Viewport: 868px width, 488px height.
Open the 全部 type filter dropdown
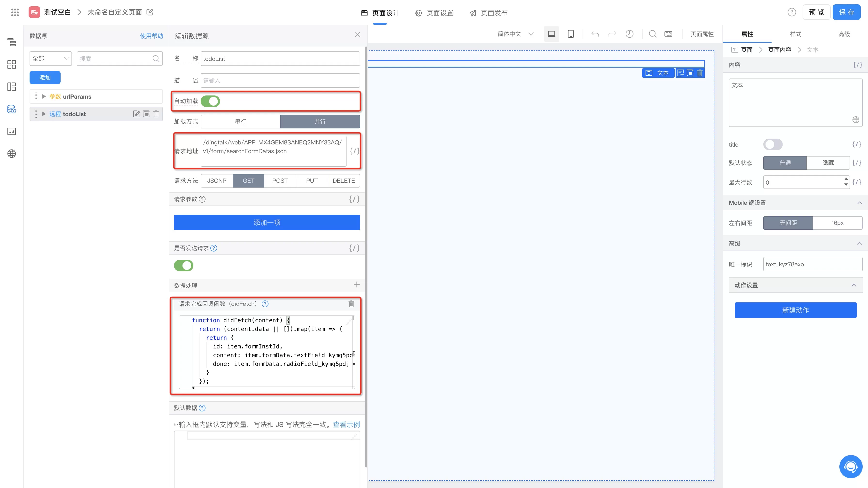(51, 59)
